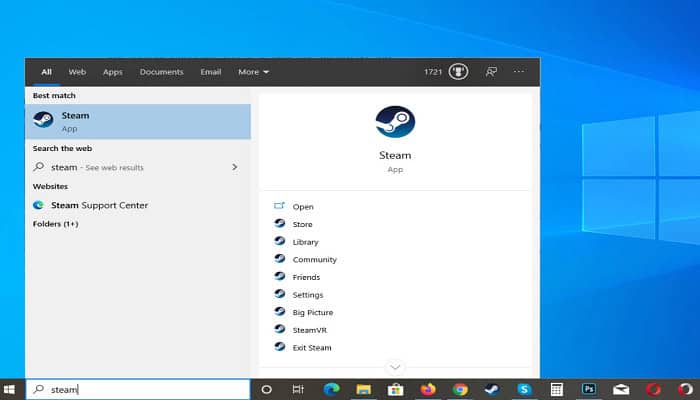700x400 pixels.
Task: Open the Steam Support Center website result
Action: [x=138, y=205]
